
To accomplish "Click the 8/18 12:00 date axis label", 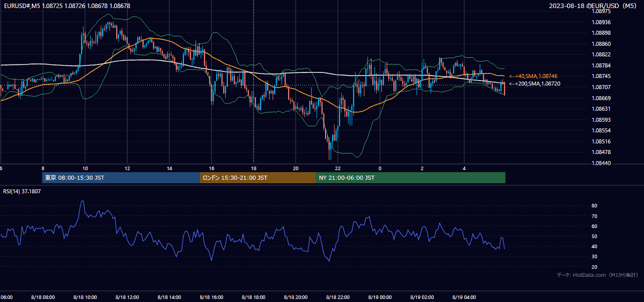I will click(x=127, y=297).
